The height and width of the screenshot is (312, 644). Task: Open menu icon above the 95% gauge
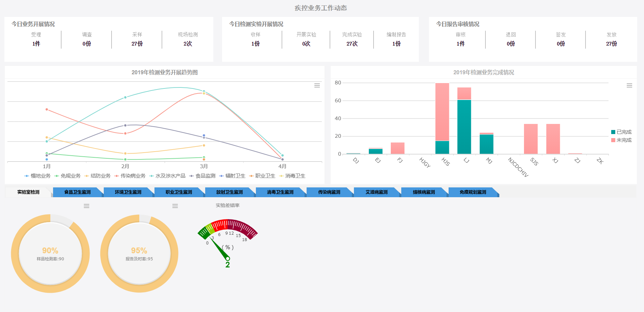point(175,206)
